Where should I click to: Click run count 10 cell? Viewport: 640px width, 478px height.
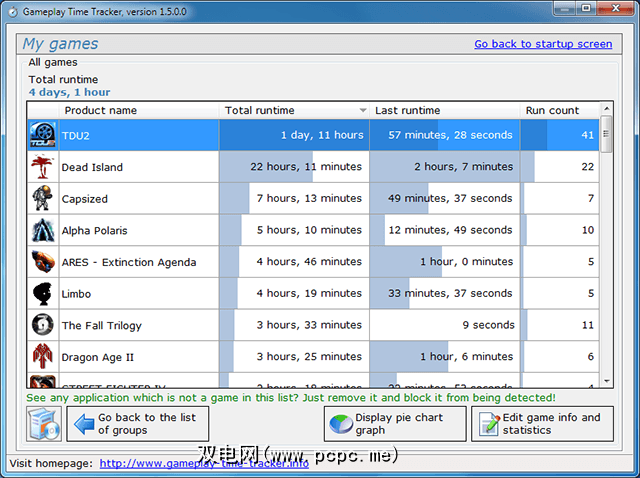(x=560, y=230)
